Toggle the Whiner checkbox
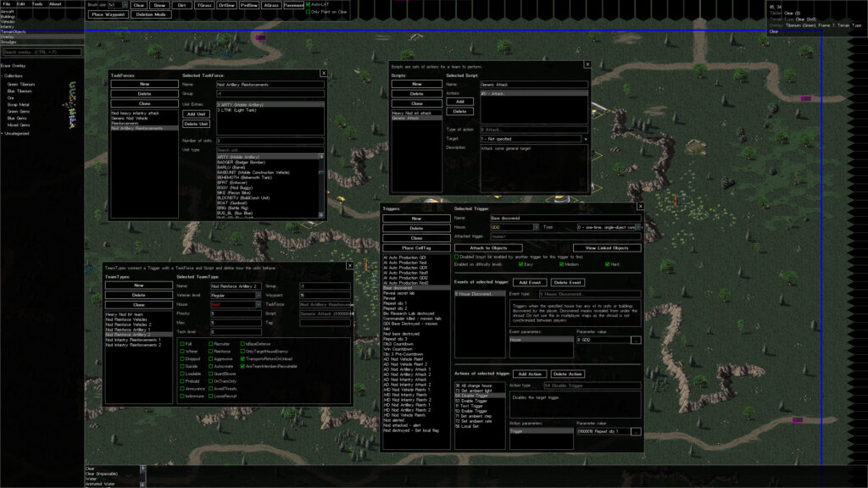Image resolution: width=868 pixels, height=488 pixels. click(x=182, y=352)
